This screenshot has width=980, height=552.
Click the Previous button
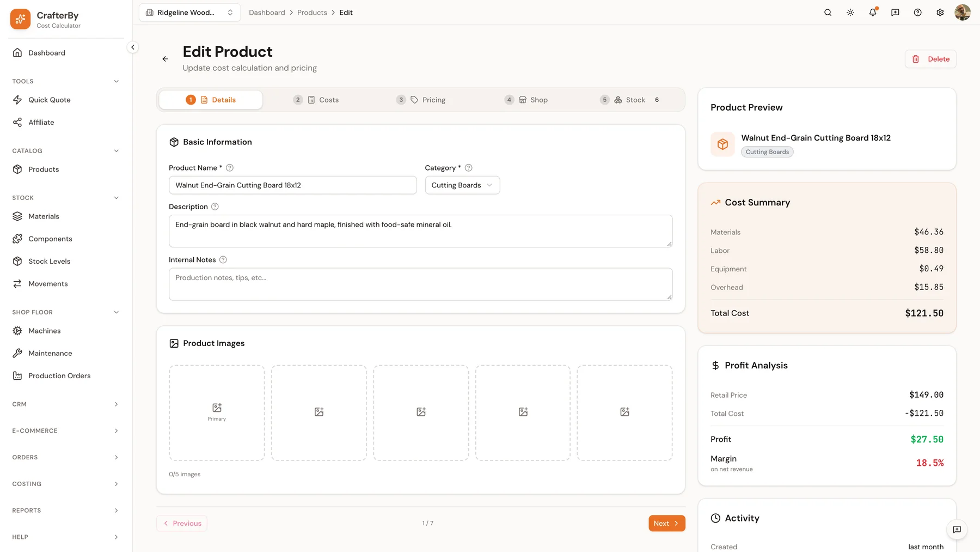[x=182, y=523]
